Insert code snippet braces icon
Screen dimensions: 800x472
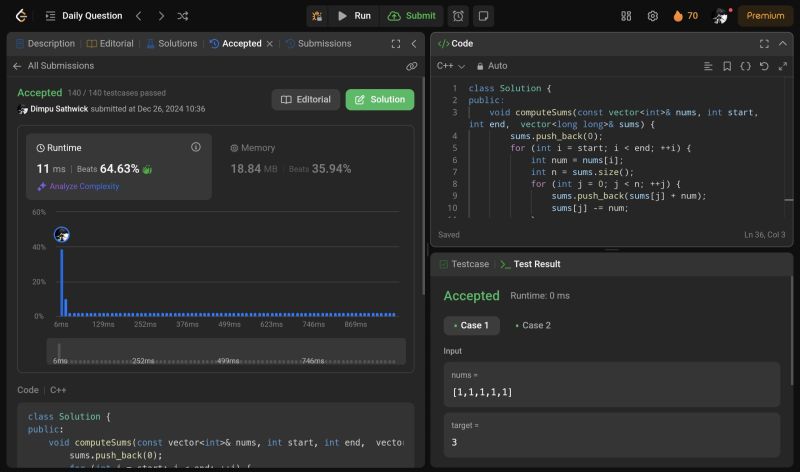(745, 66)
